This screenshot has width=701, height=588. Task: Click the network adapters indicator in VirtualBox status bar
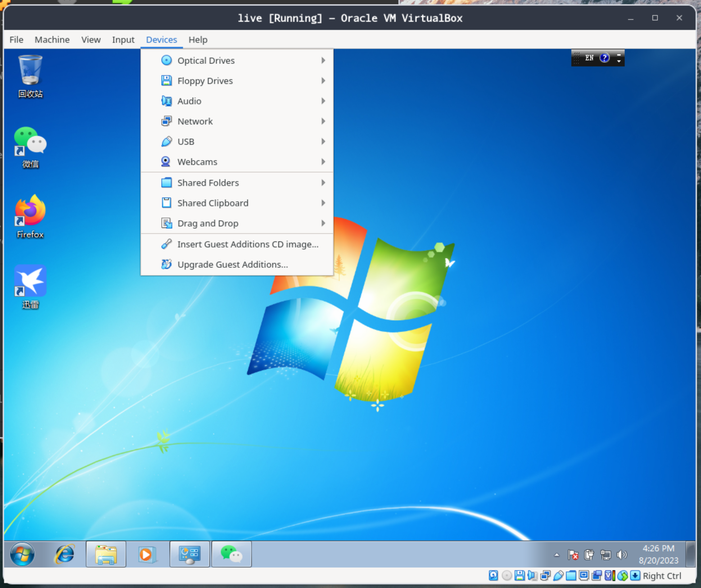pos(545,575)
